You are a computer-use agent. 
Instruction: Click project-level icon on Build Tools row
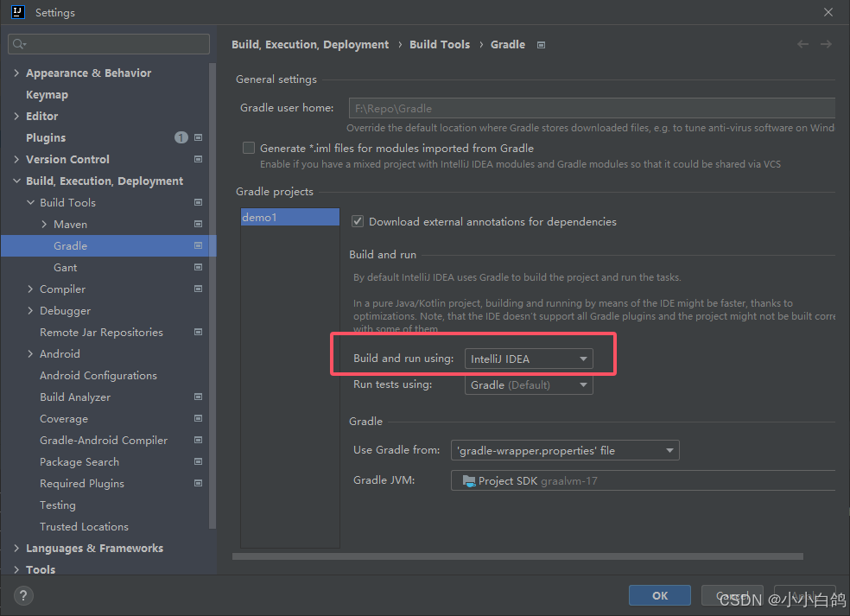point(199,202)
